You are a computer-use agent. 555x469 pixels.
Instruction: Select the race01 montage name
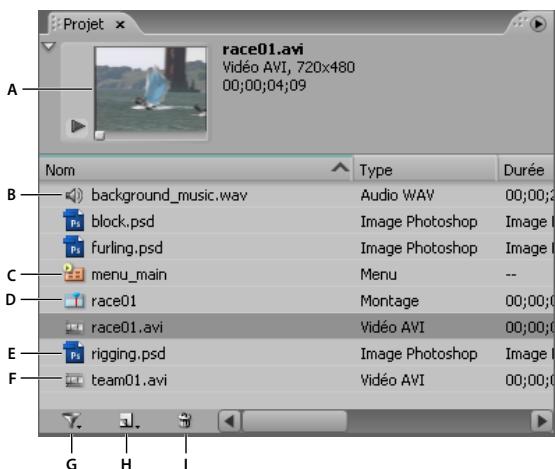pyautogui.click(x=114, y=301)
